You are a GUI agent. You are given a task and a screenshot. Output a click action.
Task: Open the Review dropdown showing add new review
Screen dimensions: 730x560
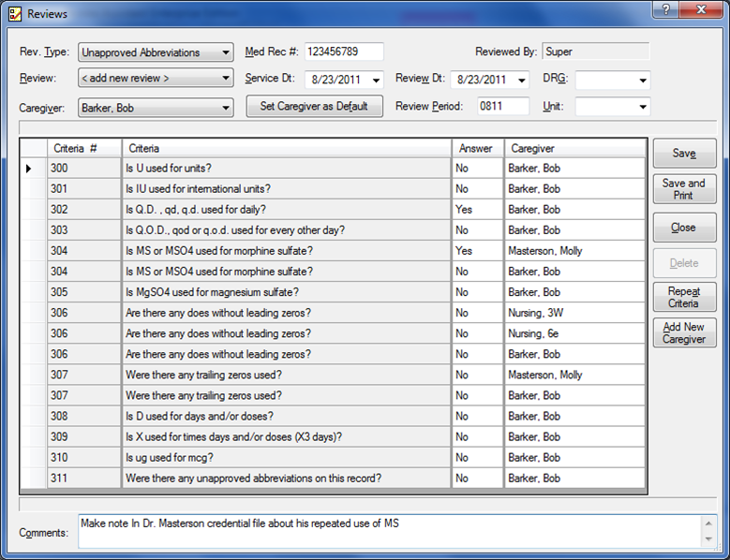click(226, 78)
